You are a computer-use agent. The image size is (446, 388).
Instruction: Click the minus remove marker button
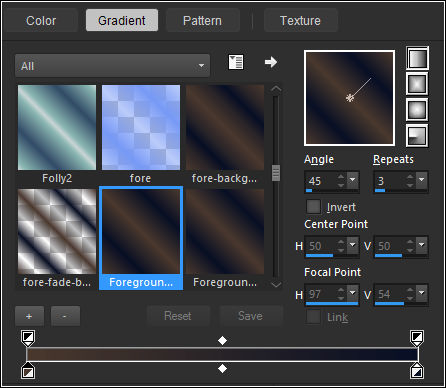[65, 316]
